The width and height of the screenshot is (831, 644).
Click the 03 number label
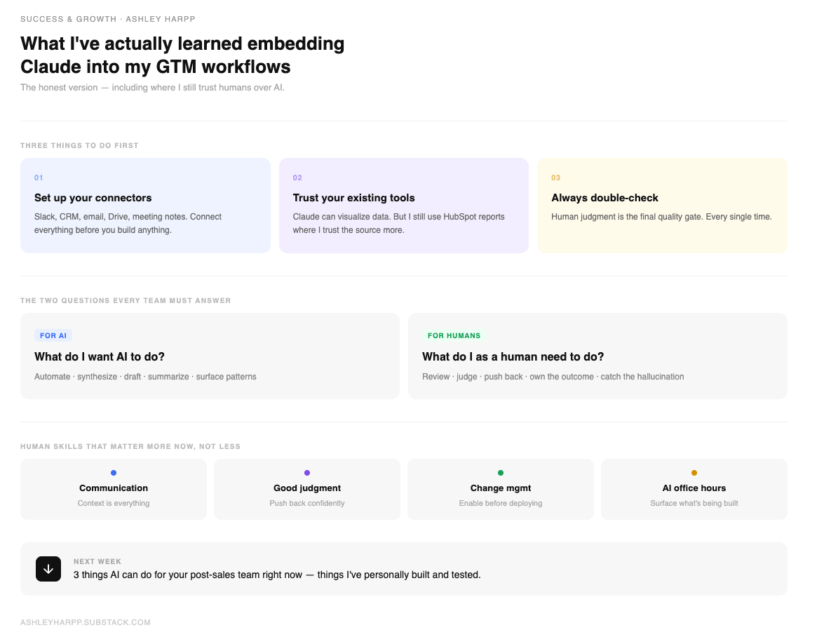tap(555, 177)
